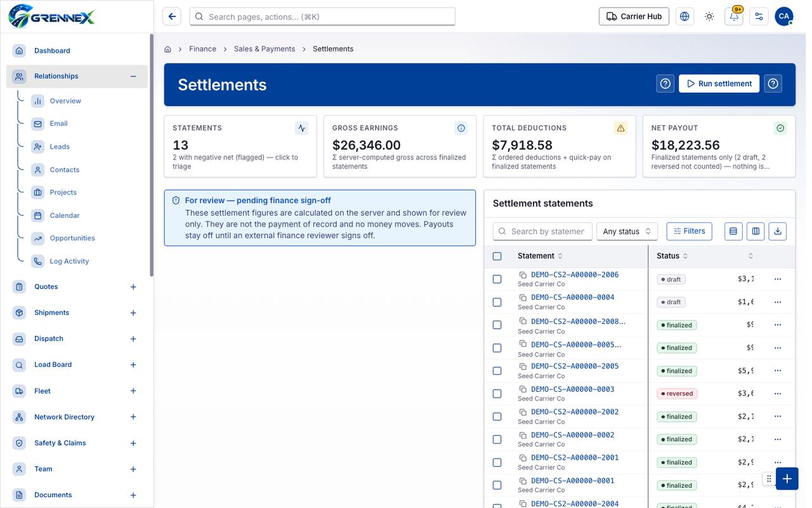This screenshot has width=812, height=508.
Task: Open row actions for DEMO-CS-A00000-0004
Action: pyautogui.click(x=778, y=302)
